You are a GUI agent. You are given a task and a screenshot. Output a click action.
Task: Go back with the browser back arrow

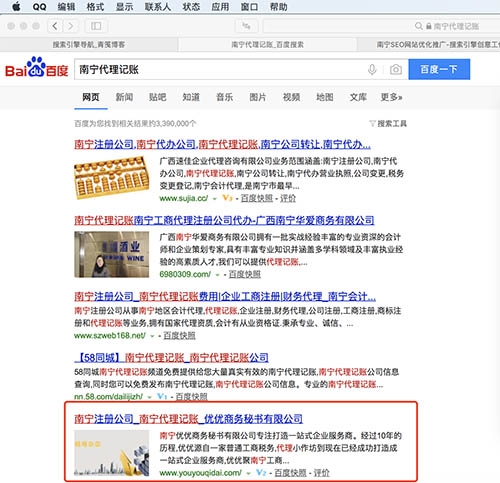pos(55,26)
